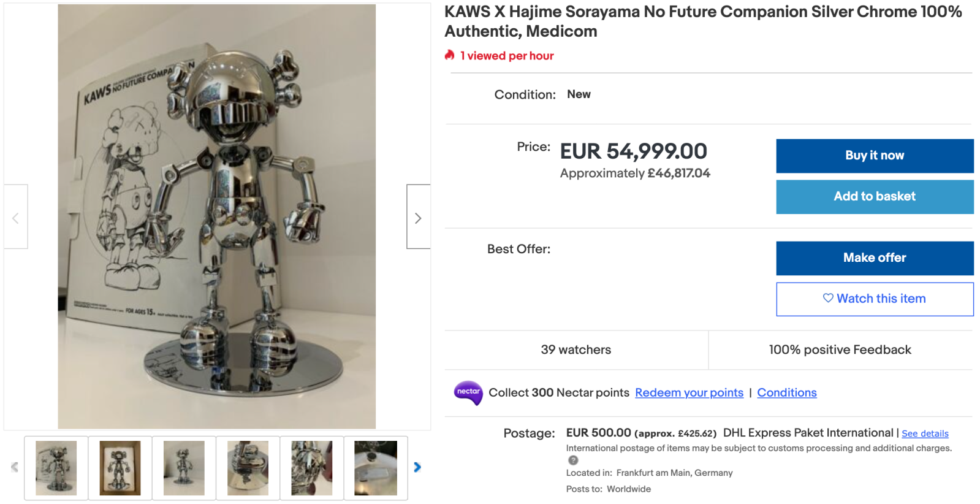Show the next main product photo
980x504 pixels.
pos(418,218)
